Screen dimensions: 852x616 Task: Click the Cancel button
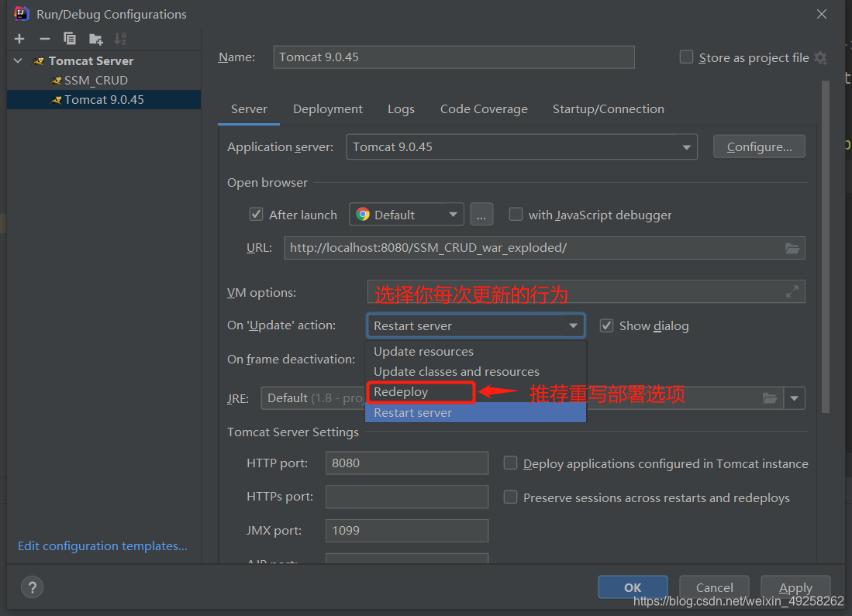point(714,587)
